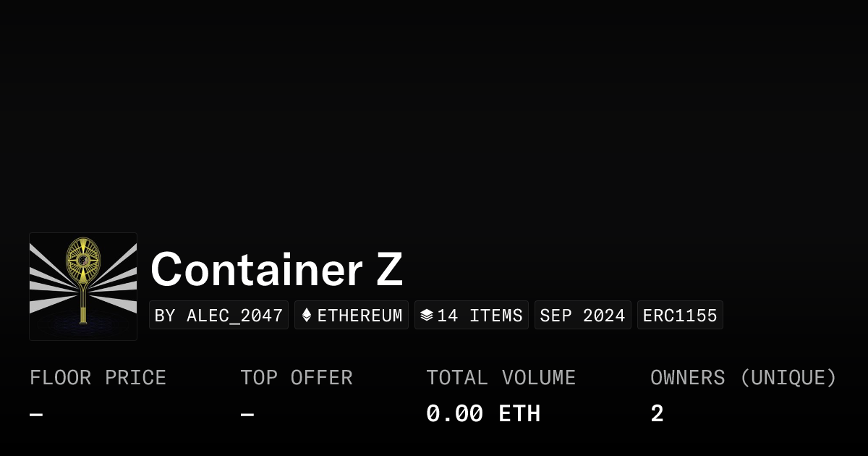This screenshot has height=456, width=868.
Task: Click the FLOOR PRICE heading
Action: coord(98,378)
